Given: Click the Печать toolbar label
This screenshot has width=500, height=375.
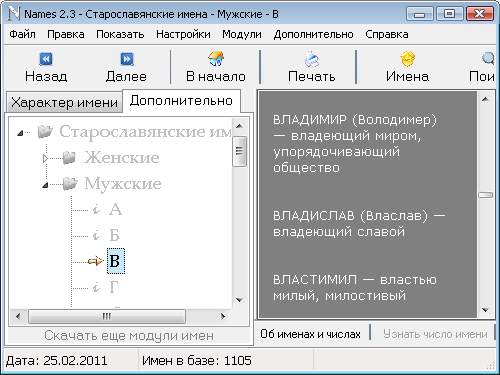Looking at the screenshot, I should pyautogui.click(x=312, y=76).
